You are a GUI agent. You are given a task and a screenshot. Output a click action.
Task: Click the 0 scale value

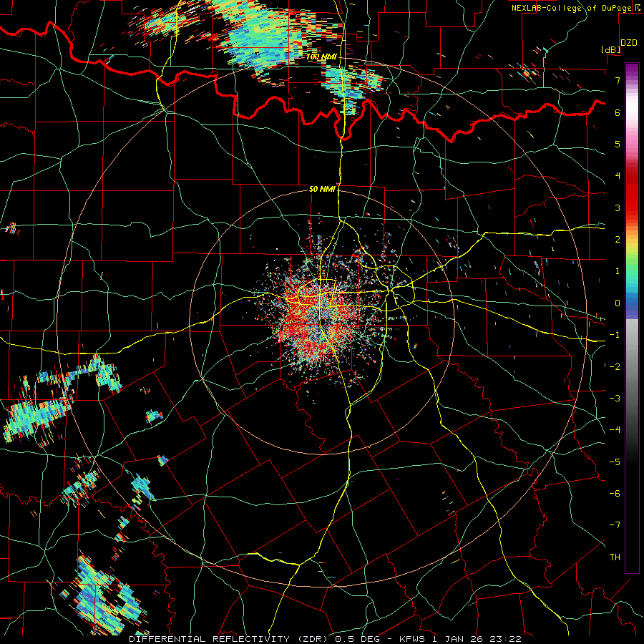tap(618, 303)
